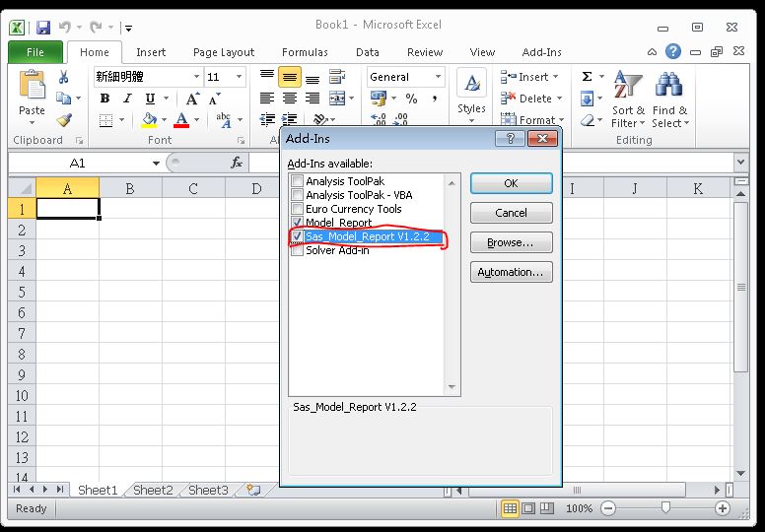Open the font size dropdown
Image resolution: width=765 pixels, height=532 pixels.
click(239, 77)
